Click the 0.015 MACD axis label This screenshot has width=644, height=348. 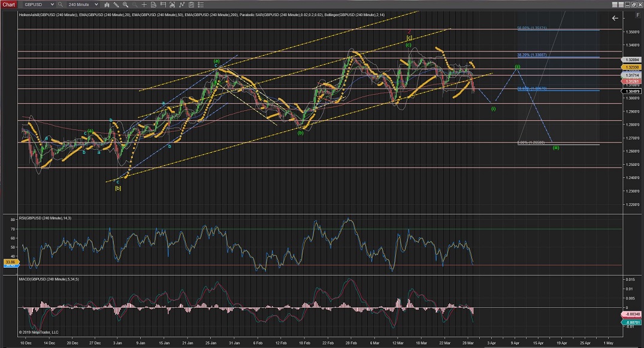pyautogui.click(x=630, y=280)
